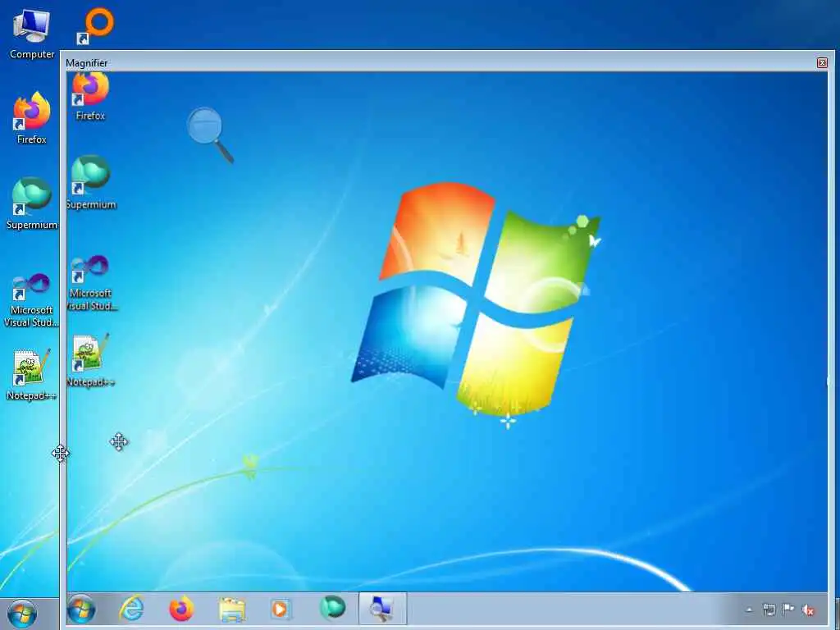Viewport: 840px width, 630px height.
Task: Open Windows Media Player from the taskbar
Action: tap(281, 609)
